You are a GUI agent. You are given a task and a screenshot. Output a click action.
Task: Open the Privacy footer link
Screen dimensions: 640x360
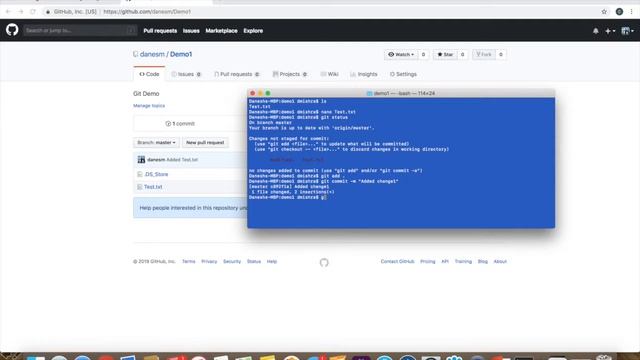point(209,262)
